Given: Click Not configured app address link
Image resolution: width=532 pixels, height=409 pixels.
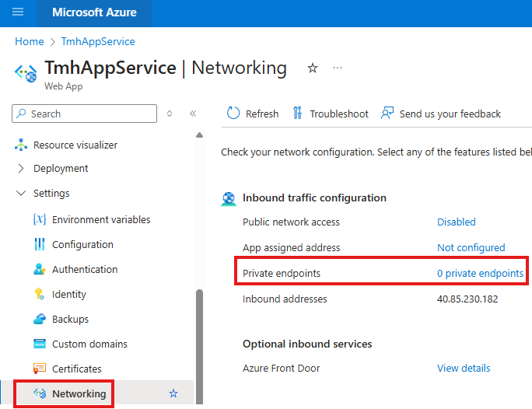Looking at the screenshot, I should click(x=471, y=247).
